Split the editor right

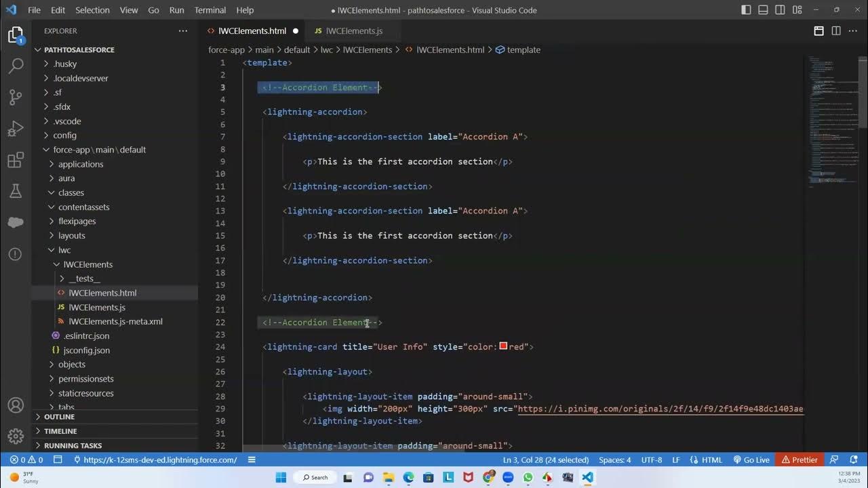[x=836, y=31]
